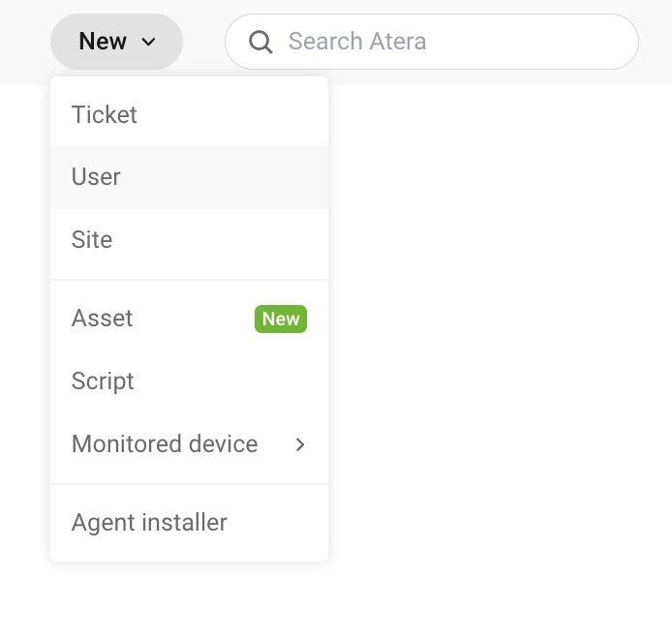Image resolution: width=672 pixels, height=639 pixels.
Task: Select User in the dropdown list
Action: coord(189,177)
